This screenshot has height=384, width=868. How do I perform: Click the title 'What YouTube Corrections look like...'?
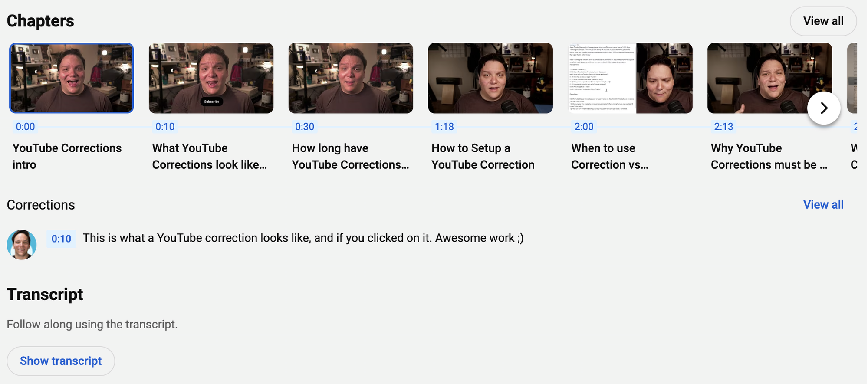click(x=210, y=156)
